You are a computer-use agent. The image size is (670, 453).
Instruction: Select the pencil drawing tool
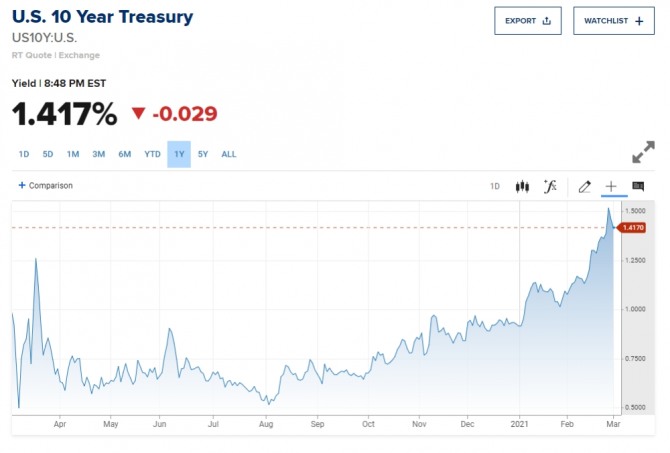pos(585,186)
